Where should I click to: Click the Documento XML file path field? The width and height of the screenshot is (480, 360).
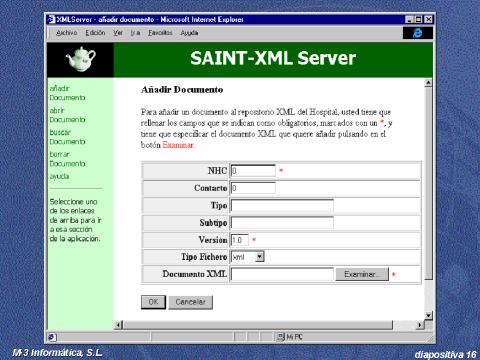(282, 274)
